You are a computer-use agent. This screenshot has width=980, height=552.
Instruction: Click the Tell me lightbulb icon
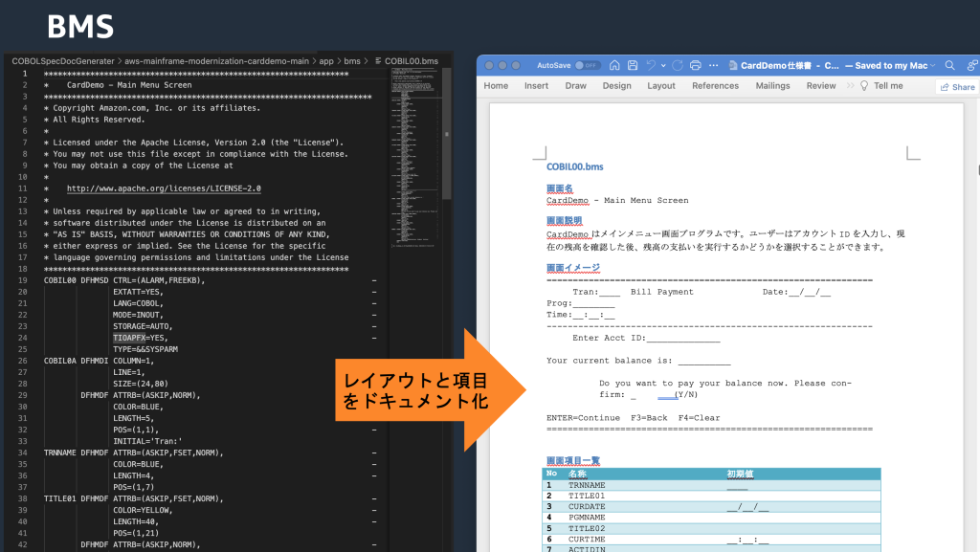(864, 86)
